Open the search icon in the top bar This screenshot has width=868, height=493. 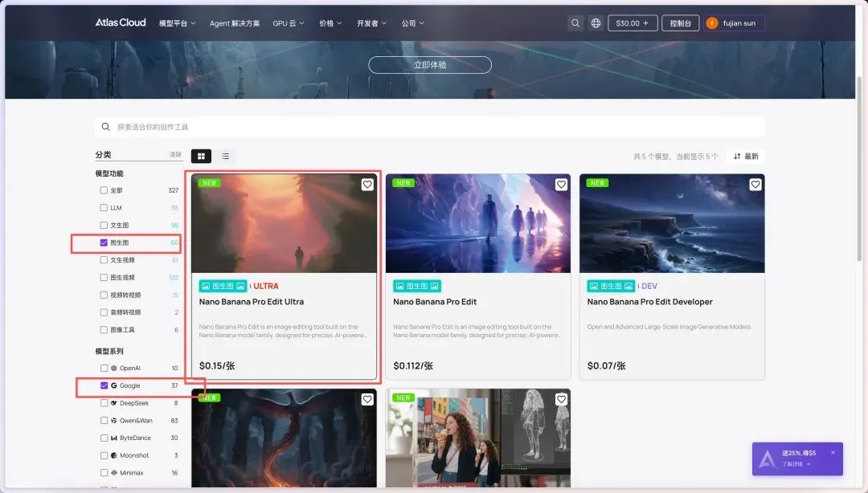click(x=575, y=23)
